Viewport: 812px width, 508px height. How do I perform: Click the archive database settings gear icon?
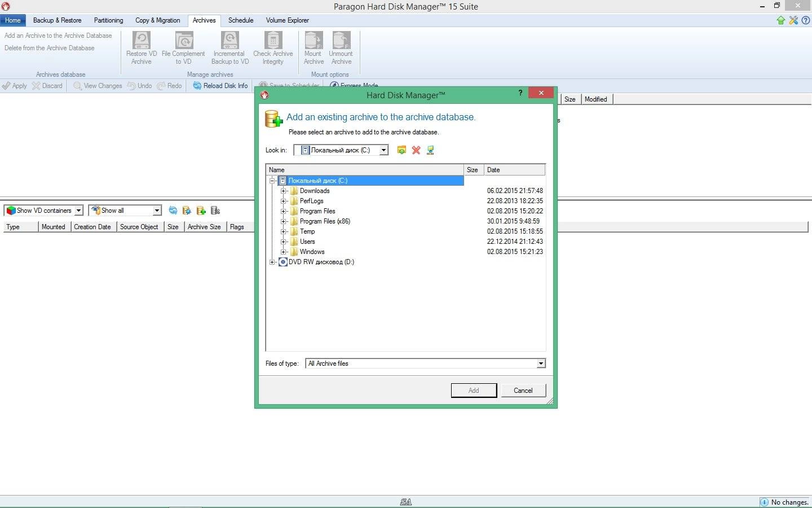tap(187, 211)
